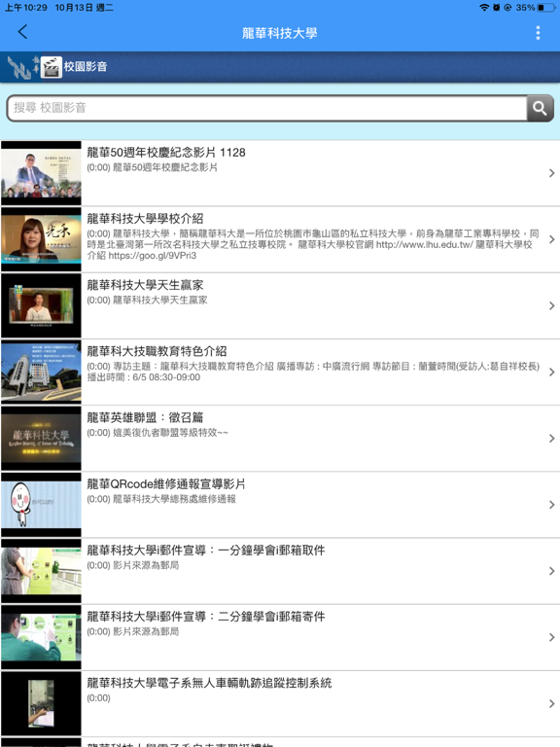Viewport: 560px width, 747px height.
Task: Select title 龍華科技大學天生贏家
Action: 145,285
